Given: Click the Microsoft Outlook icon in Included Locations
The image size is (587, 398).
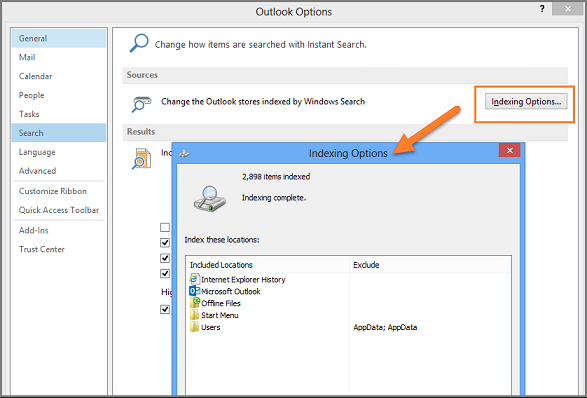Looking at the screenshot, I should [194, 291].
